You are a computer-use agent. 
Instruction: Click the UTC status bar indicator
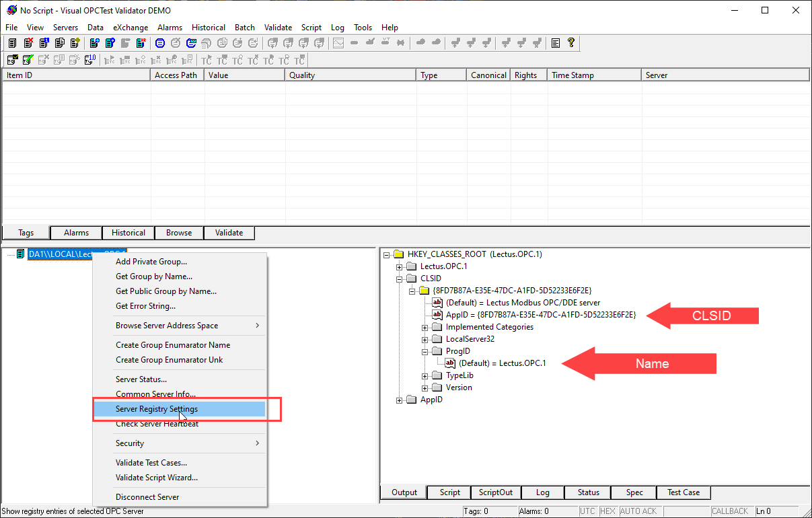[587, 511]
